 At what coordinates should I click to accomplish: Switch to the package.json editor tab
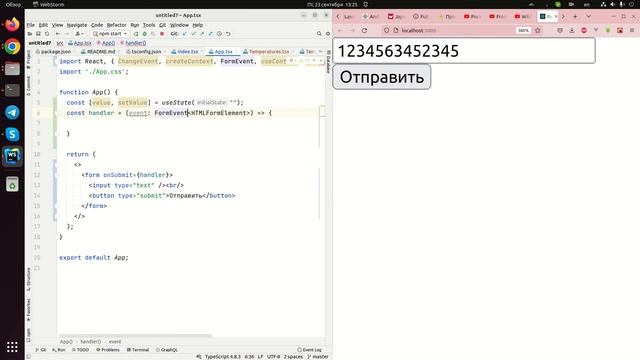tap(53, 52)
